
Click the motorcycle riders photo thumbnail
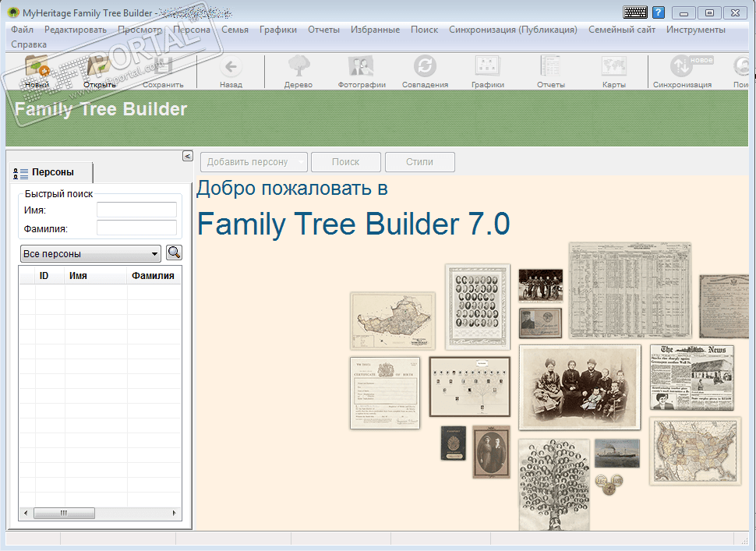tap(540, 285)
